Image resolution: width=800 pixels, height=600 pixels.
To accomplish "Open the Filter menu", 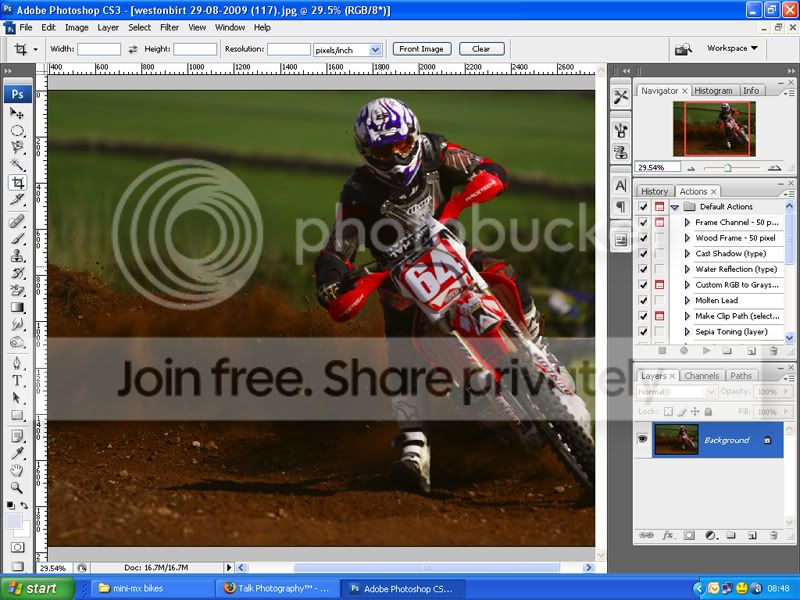I will coord(170,27).
